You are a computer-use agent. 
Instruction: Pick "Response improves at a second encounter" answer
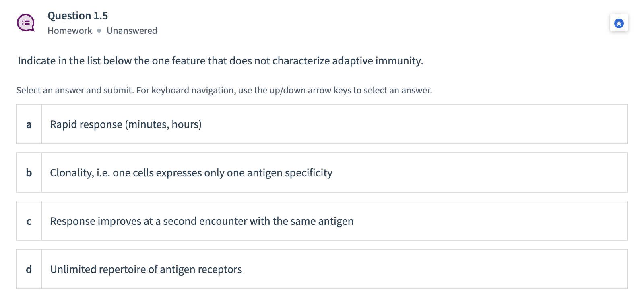(x=201, y=221)
